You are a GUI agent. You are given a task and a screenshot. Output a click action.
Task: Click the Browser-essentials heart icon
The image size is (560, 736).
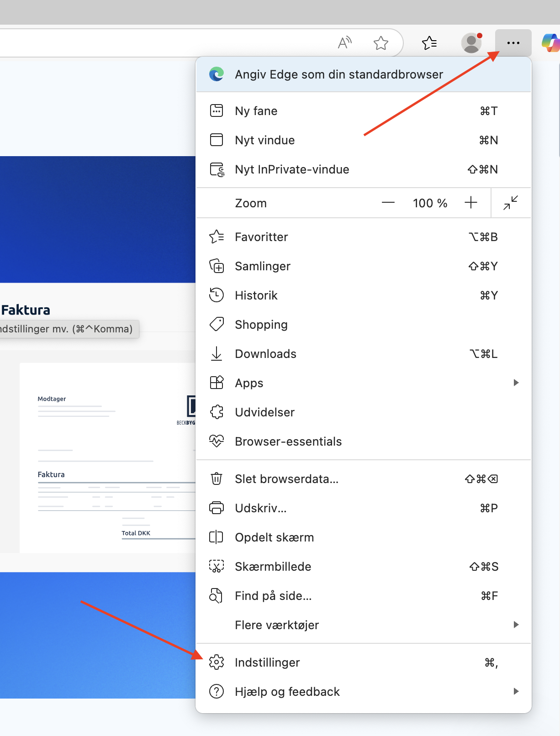pyautogui.click(x=217, y=441)
